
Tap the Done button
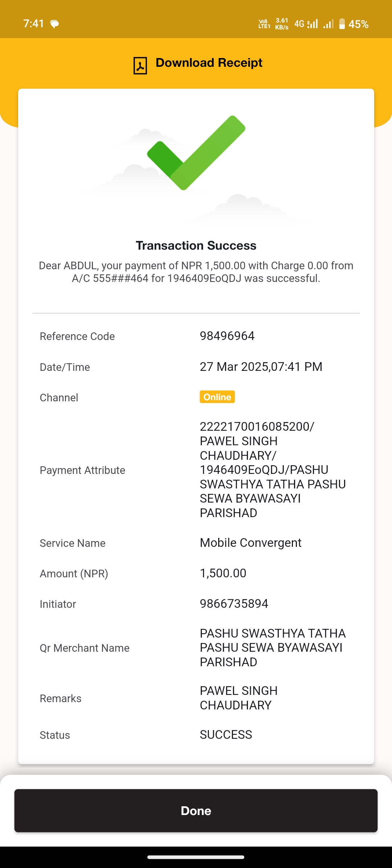[x=196, y=810]
